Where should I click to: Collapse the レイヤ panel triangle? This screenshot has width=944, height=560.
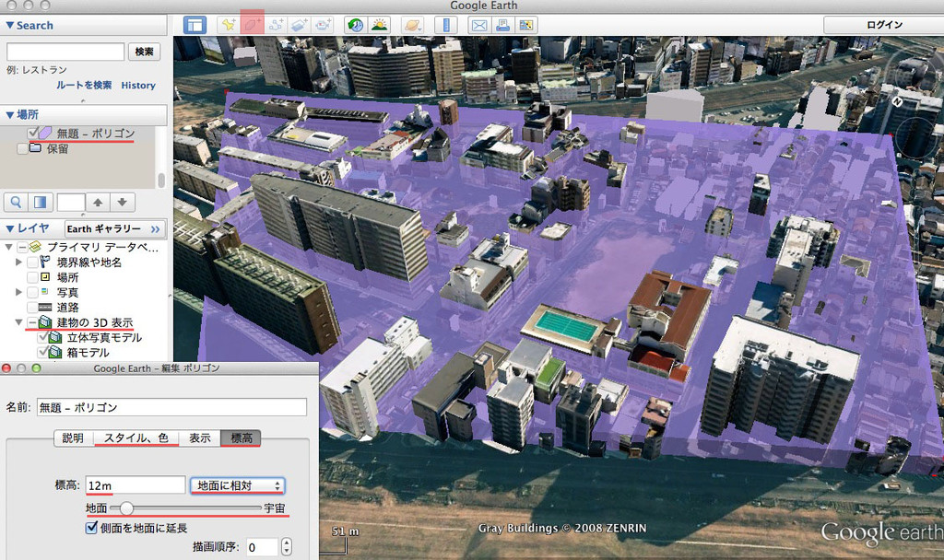coord(9,228)
